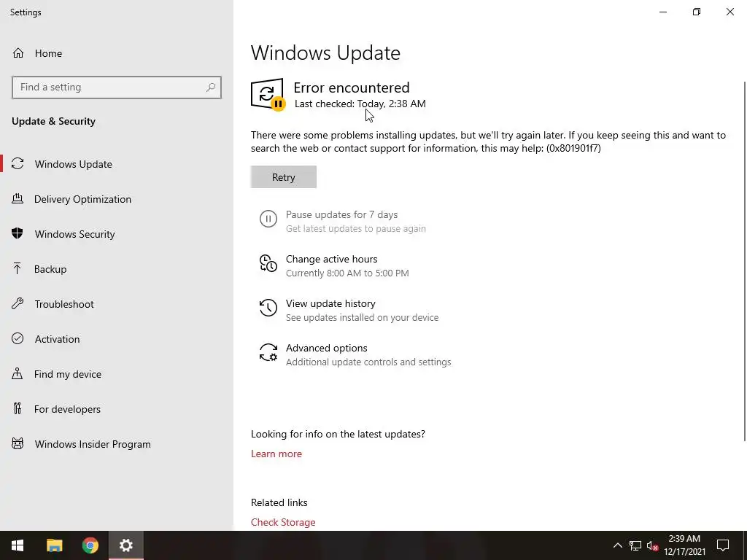Click the Windows Update page title

pos(326,52)
